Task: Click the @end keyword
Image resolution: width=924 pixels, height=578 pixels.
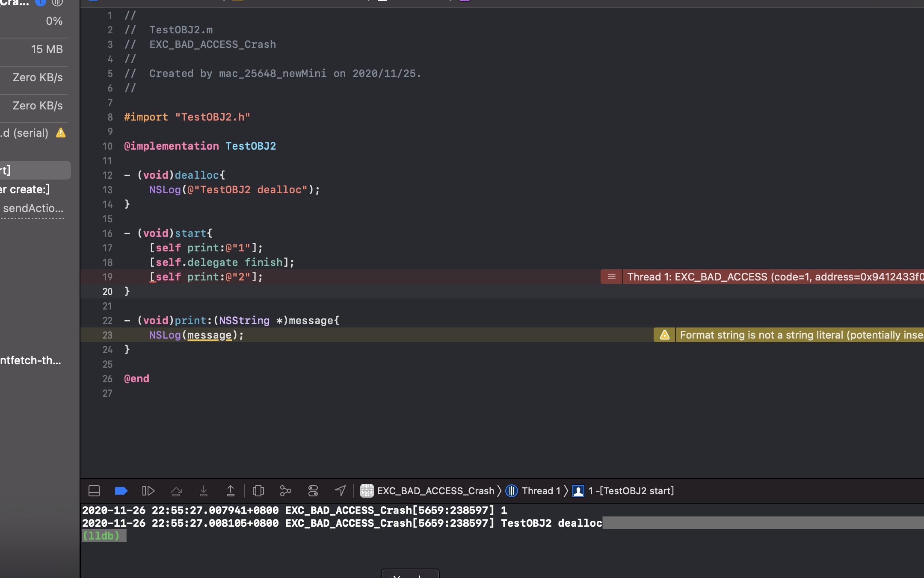Action: (136, 379)
